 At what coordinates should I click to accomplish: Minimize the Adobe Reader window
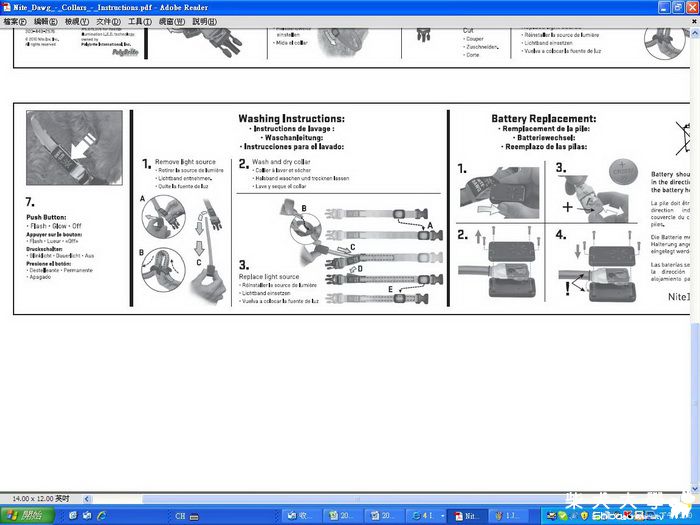[x=664, y=7]
